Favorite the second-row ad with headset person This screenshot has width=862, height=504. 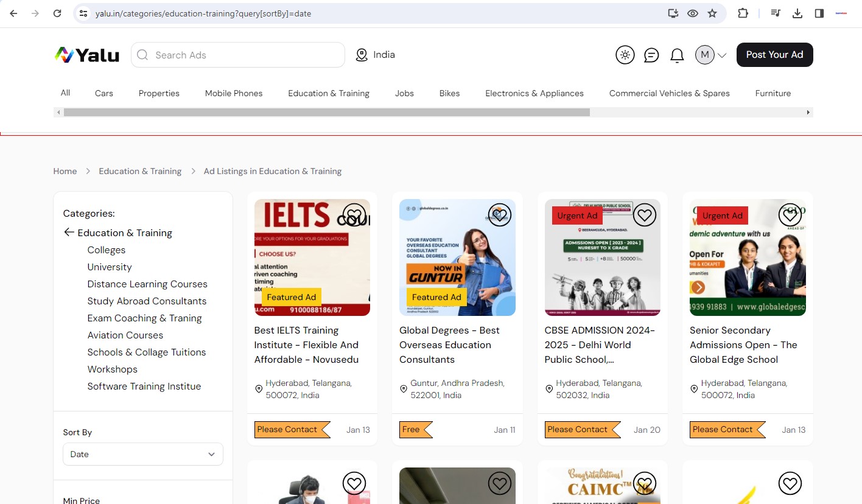[354, 484]
